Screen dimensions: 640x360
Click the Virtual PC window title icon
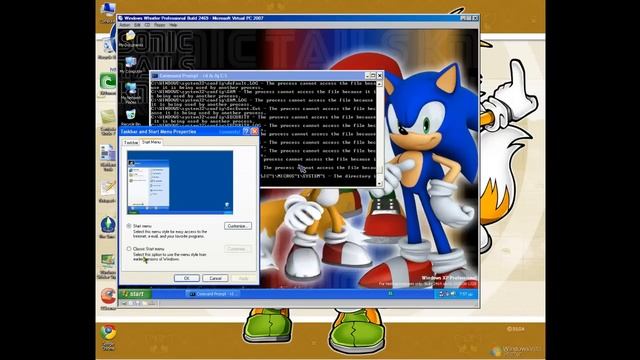120,18
